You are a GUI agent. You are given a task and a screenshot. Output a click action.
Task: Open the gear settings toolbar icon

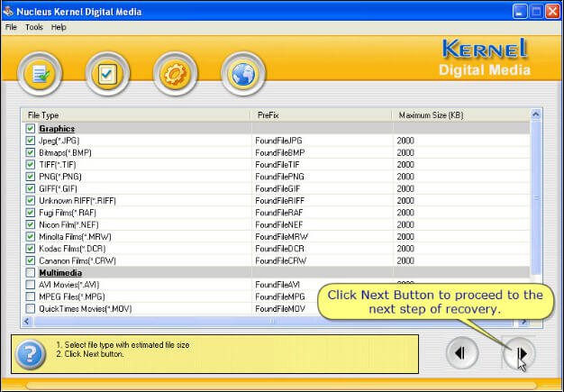(175, 74)
